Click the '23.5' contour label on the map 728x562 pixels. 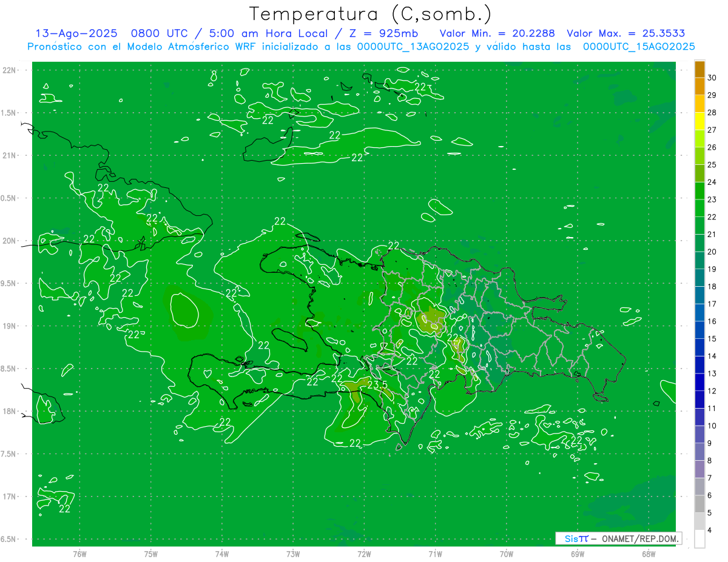pyautogui.click(x=377, y=384)
